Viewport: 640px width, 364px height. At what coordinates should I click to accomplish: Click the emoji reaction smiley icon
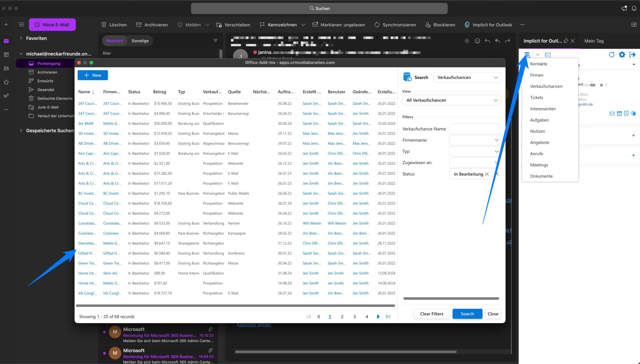pos(477,41)
